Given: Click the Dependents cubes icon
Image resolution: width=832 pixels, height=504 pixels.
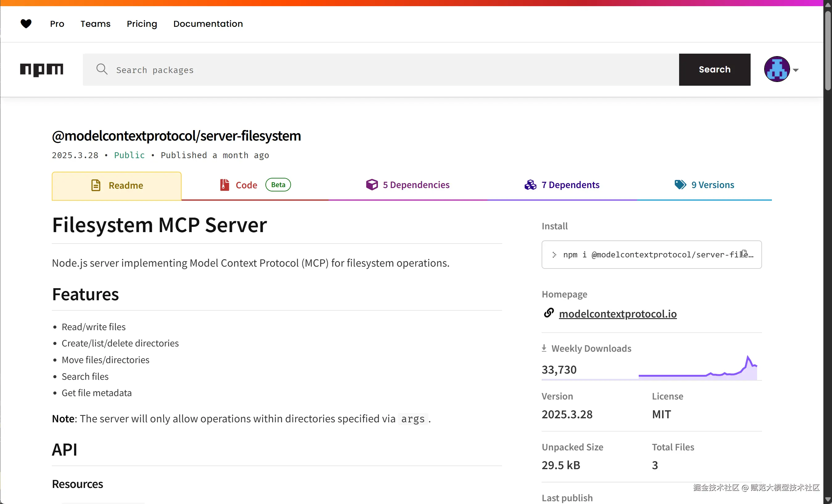Looking at the screenshot, I should 530,185.
